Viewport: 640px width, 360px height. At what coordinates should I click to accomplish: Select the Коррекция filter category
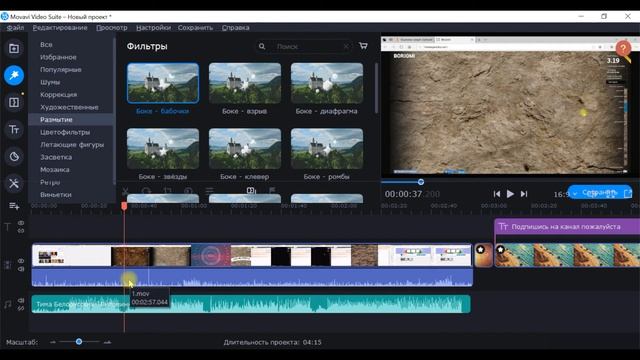[58, 95]
